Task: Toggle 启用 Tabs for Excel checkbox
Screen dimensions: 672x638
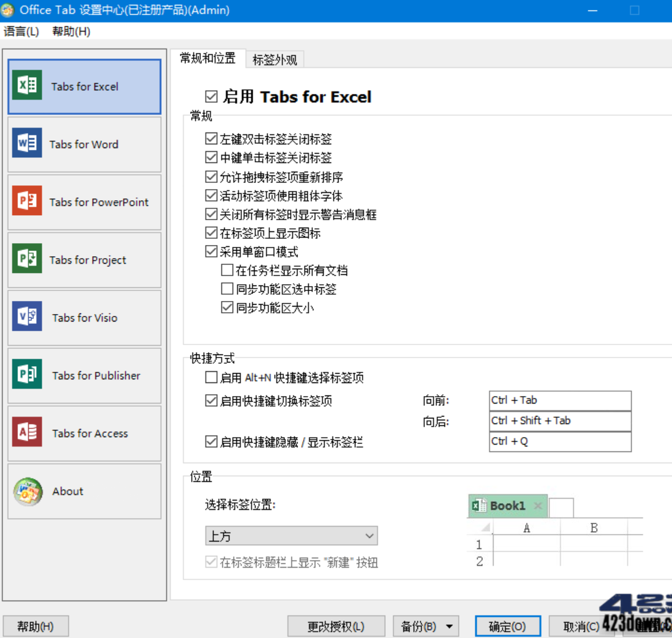Action: click(211, 96)
